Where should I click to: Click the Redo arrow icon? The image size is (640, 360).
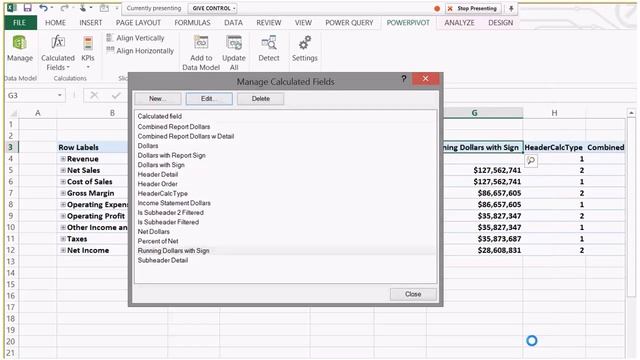64,8
